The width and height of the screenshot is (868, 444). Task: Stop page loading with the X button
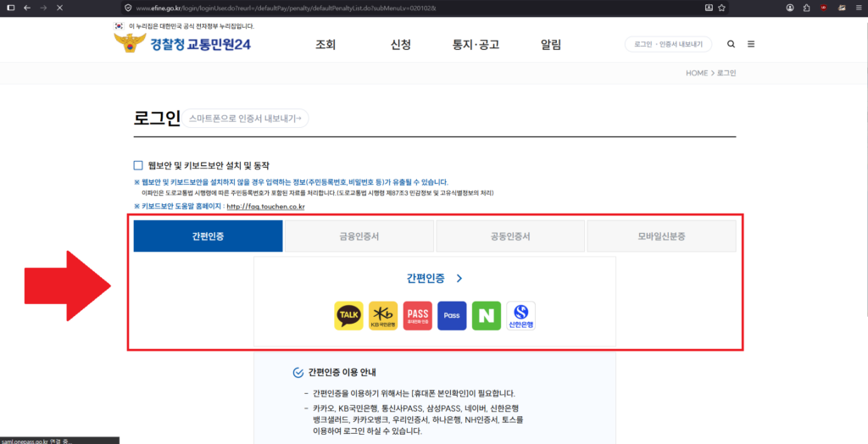pos(59,8)
